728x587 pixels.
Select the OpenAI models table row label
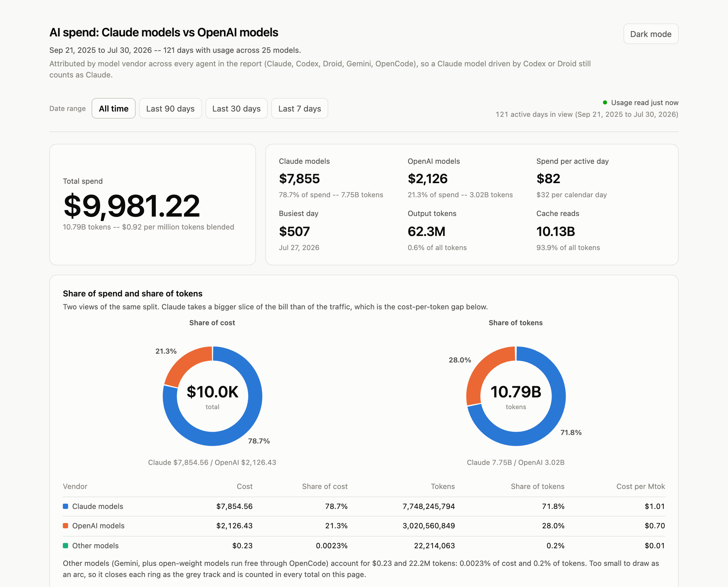tap(98, 525)
